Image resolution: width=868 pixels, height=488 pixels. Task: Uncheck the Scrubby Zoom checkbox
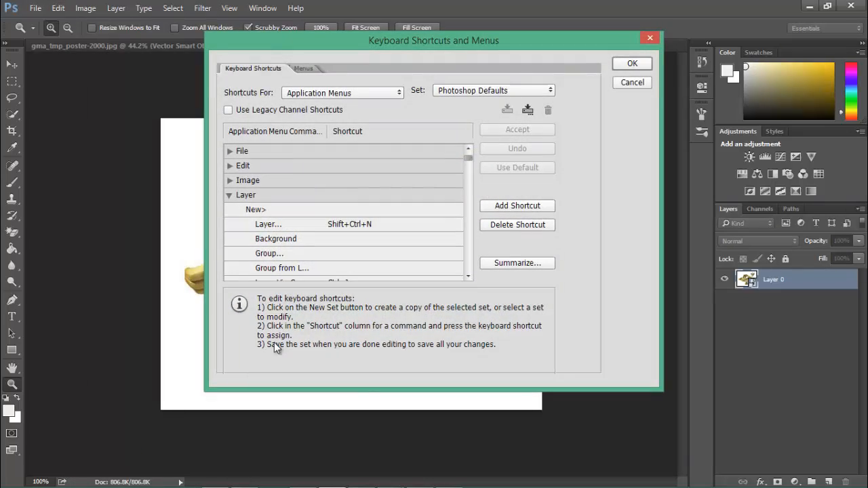(x=248, y=28)
